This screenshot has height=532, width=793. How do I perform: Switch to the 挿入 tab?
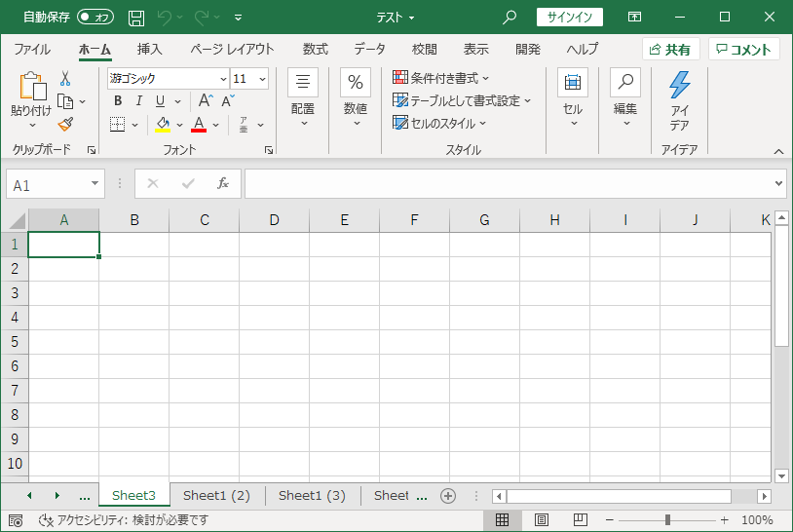coord(150,49)
